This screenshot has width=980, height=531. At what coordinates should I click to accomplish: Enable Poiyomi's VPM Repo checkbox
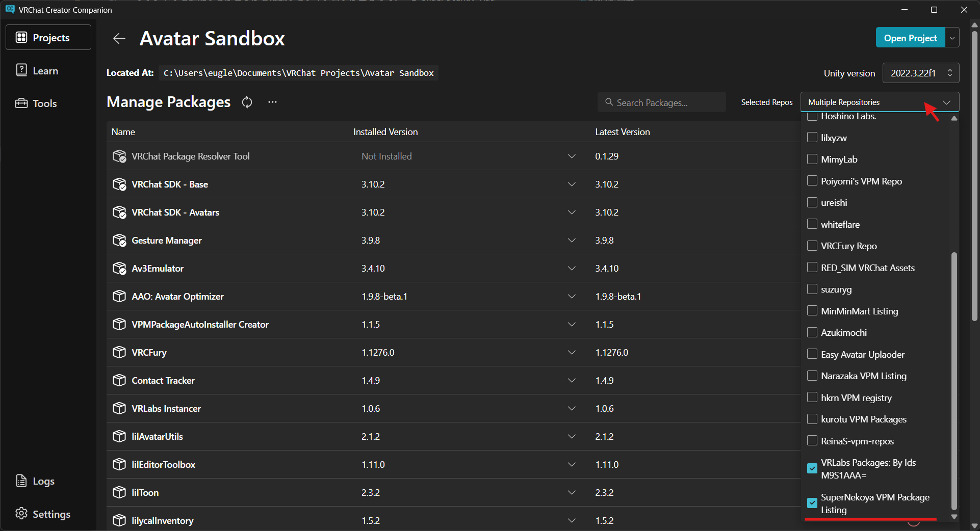[x=812, y=181]
